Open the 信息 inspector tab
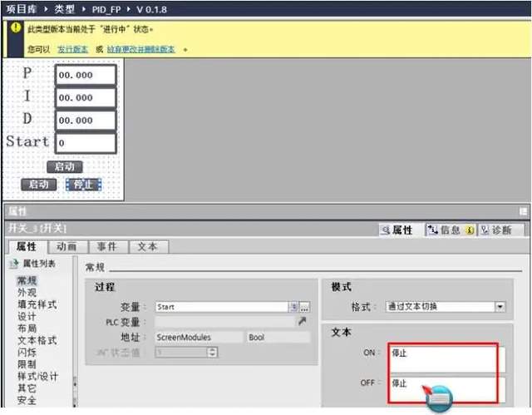This screenshot has height=415, width=532. [x=451, y=230]
